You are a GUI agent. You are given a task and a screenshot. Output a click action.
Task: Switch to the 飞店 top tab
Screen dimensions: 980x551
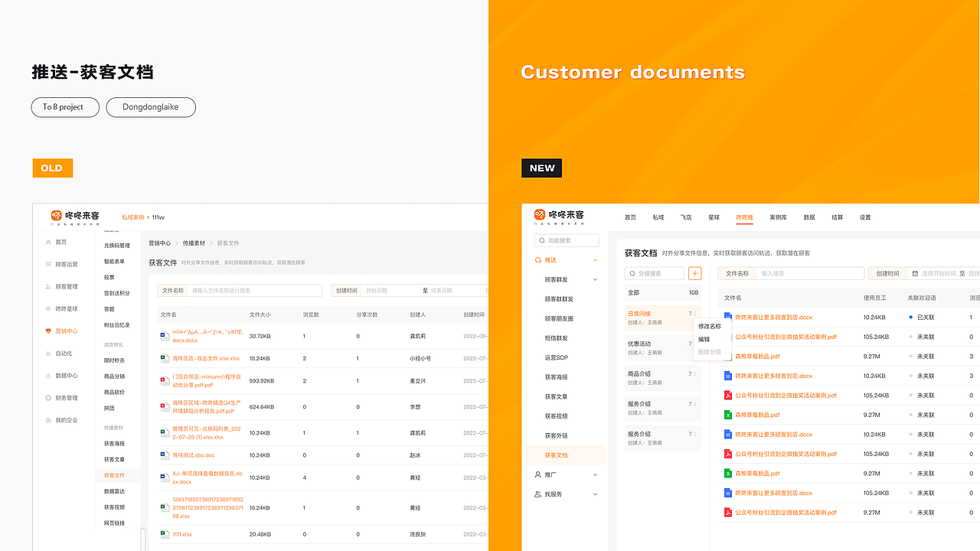686,217
